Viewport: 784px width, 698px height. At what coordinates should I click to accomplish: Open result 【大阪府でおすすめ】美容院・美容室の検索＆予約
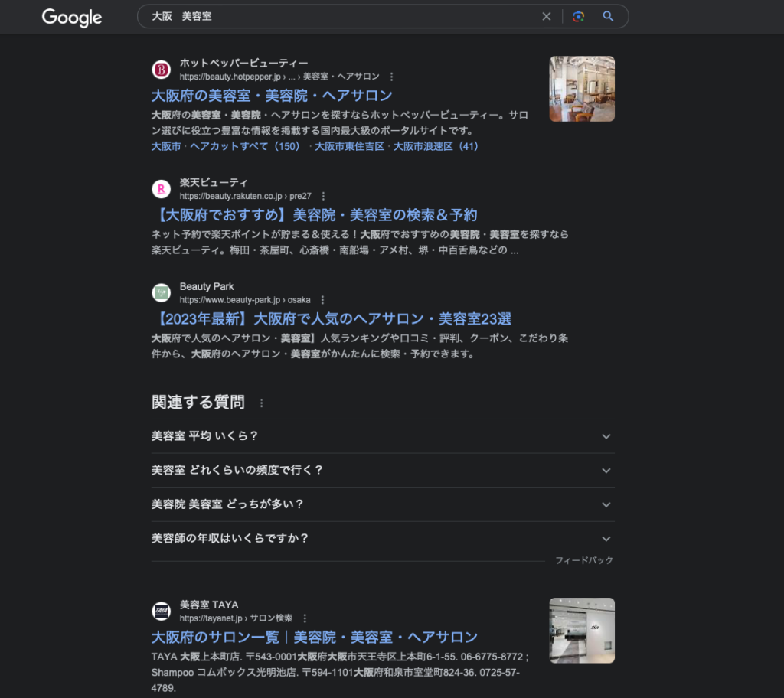[x=315, y=215]
